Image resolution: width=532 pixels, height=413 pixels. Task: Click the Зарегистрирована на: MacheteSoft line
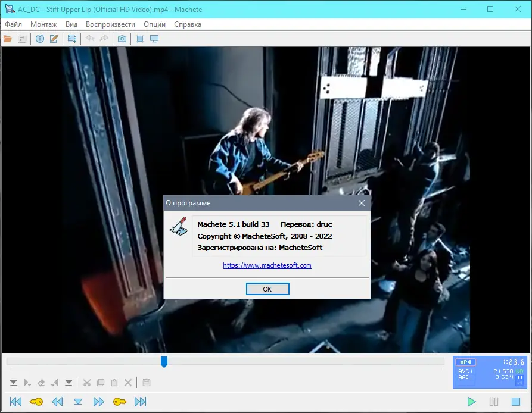[x=260, y=248]
